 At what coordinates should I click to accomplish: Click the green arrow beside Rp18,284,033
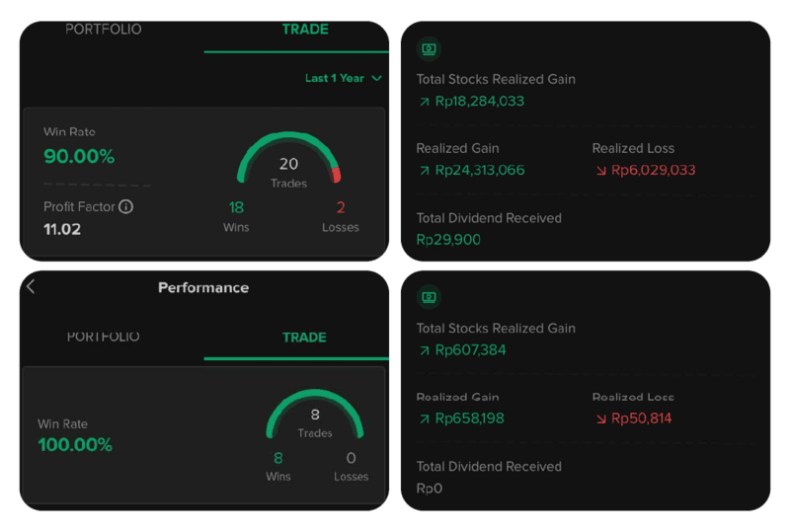(x=424, y=102)
